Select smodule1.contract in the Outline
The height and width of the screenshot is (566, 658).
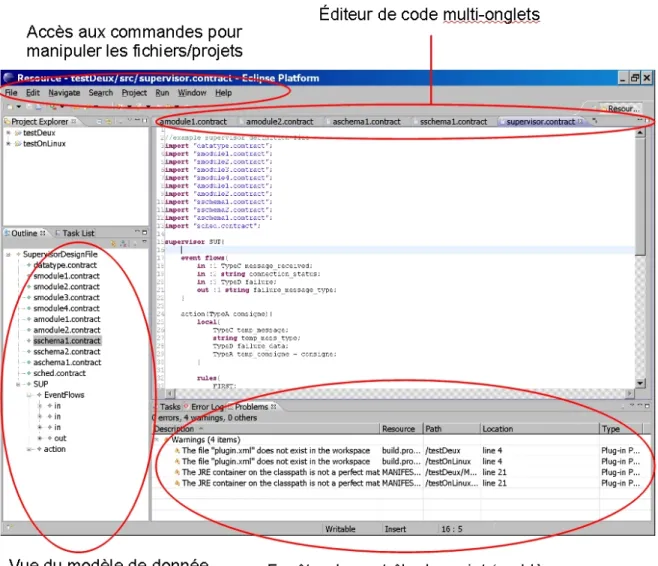tap(66, 276)
